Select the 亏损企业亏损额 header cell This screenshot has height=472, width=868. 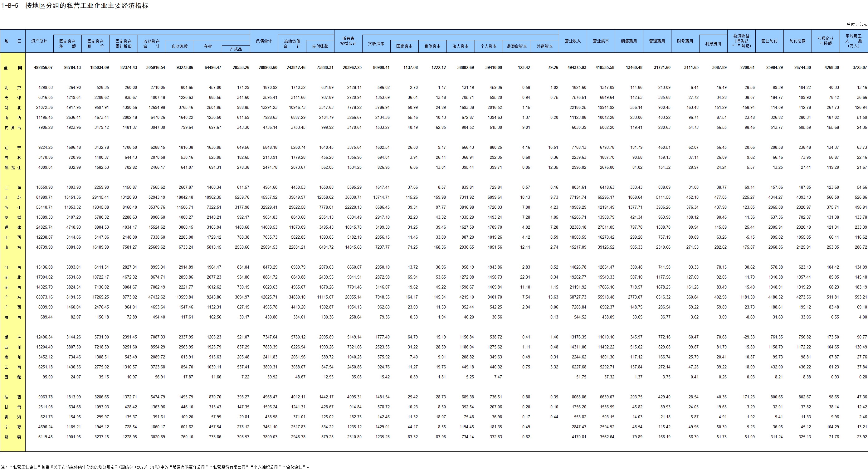pyautogui.click(x=826, y=41)
